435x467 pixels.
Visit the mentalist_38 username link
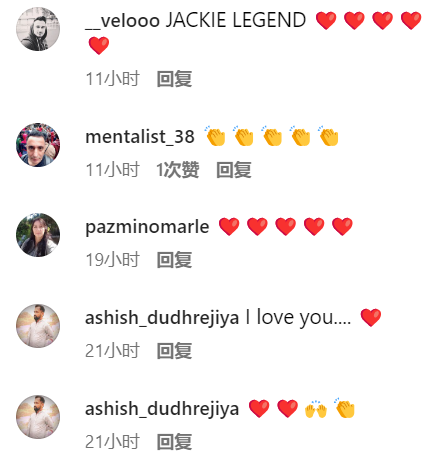click(x=140, y=137)
